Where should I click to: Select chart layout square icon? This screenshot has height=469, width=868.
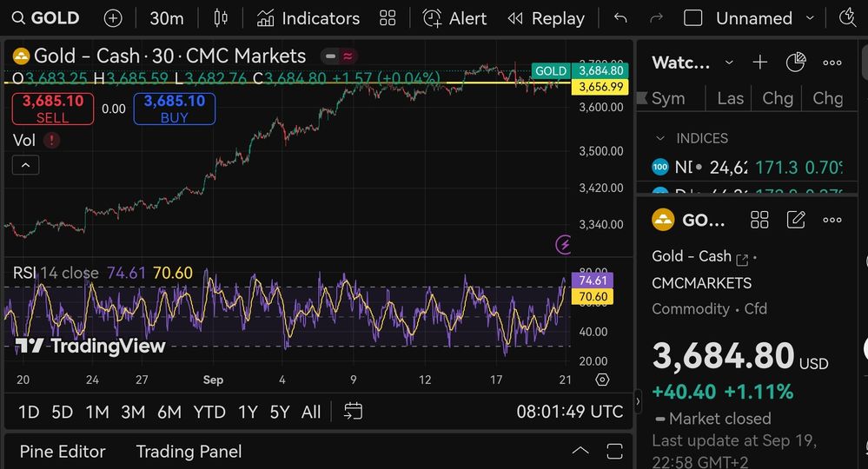(x=693, y=18)
